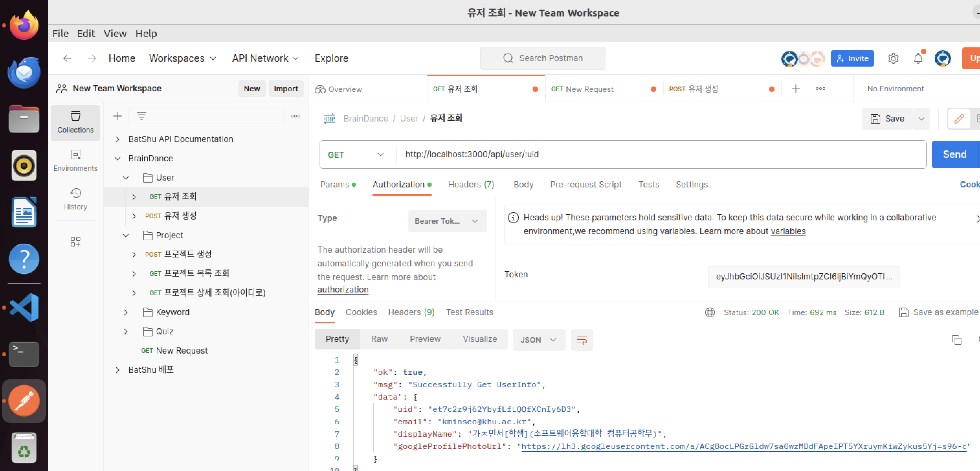Click the Import button

(x=286, y=89)
